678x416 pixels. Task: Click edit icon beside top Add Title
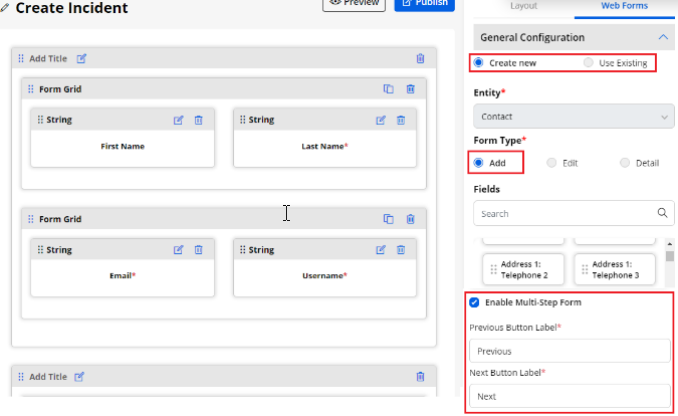click(82, 59)
